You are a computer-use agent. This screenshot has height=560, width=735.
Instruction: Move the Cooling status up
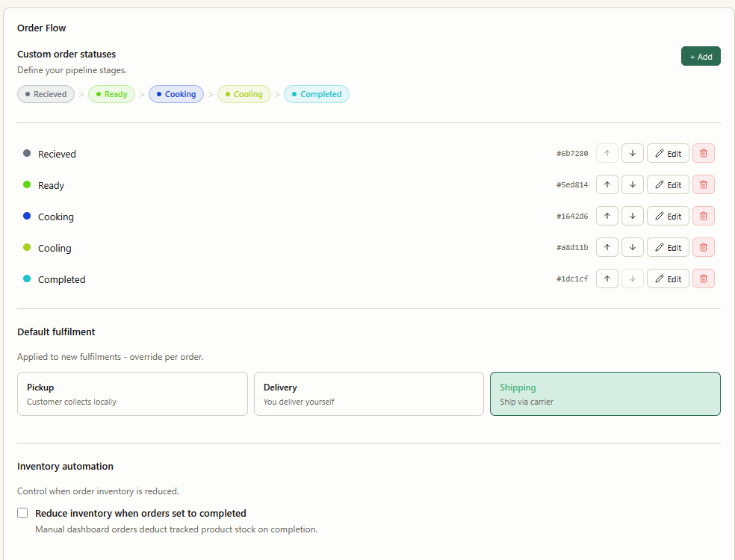pyautogui.click(x=607, y=247)
